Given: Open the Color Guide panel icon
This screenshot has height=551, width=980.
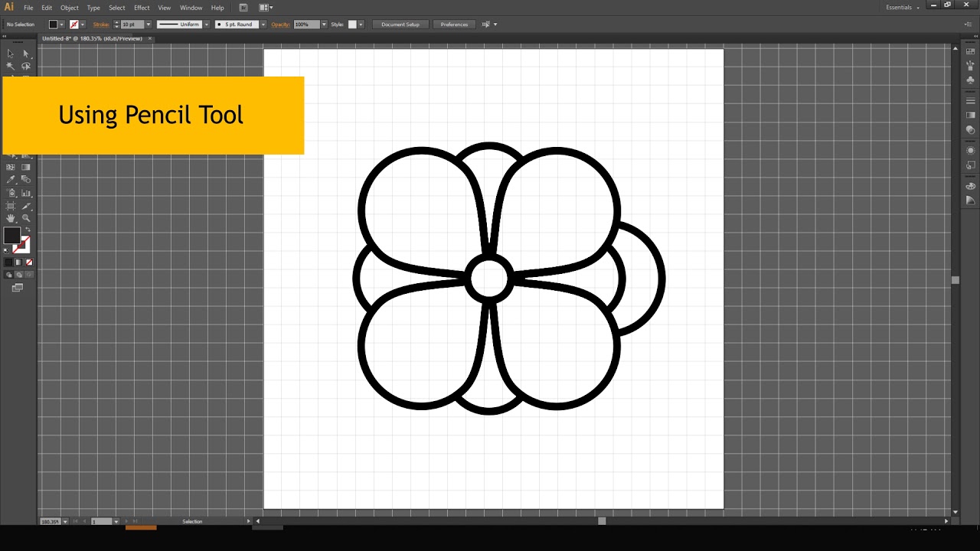Looking at the screenshot, I should [970, 200].
